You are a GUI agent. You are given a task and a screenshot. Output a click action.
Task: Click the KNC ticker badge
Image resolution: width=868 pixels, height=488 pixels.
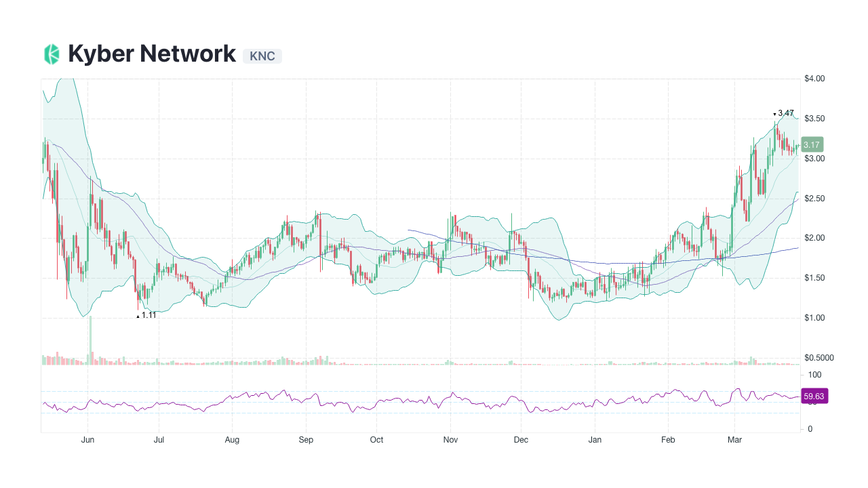(262, 56)
